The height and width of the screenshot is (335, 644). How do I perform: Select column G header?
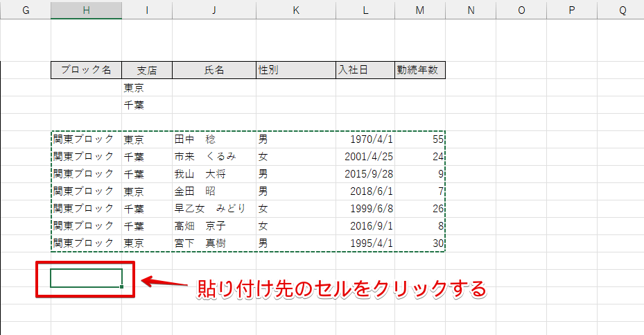pyautogui.click(x=26, y=10)
